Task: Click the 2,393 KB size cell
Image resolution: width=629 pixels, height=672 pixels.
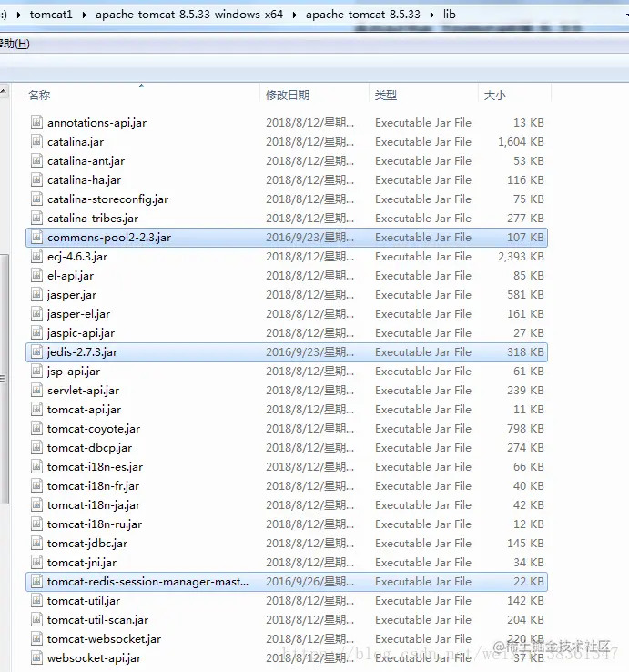Action: pos(521,257)
